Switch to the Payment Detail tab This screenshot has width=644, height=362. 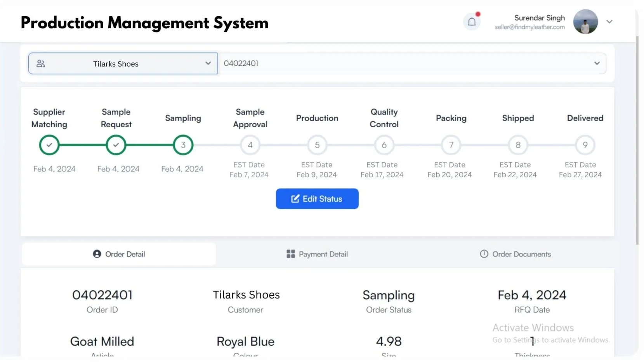click(317, 254)
